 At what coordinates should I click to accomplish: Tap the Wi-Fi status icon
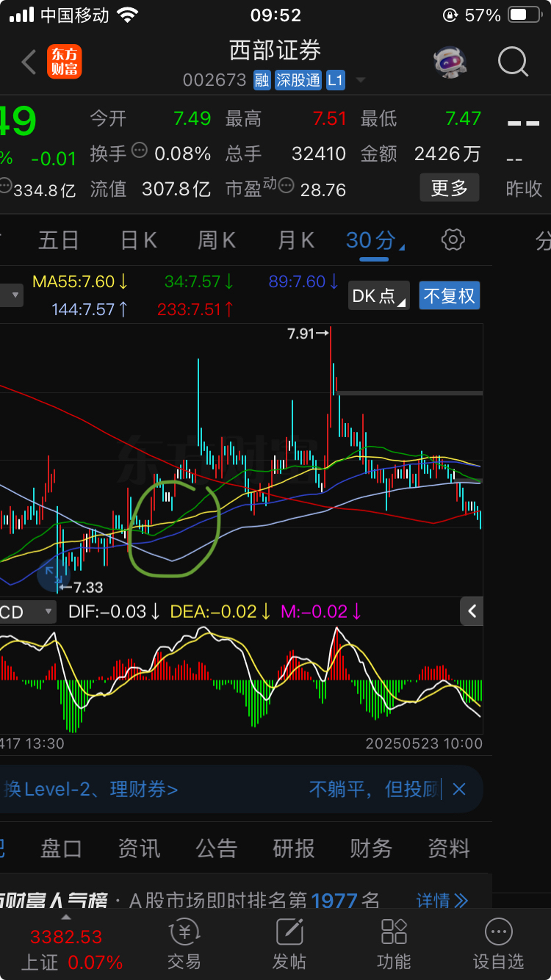click(x=128, y=15)
